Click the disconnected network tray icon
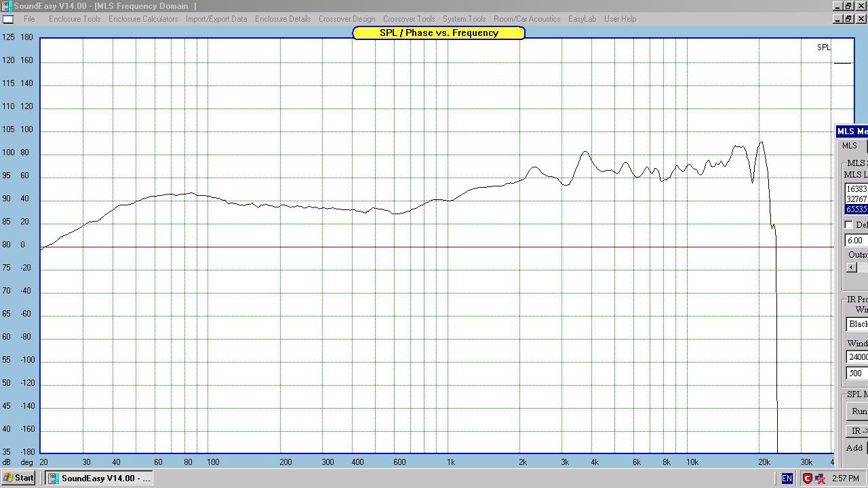This screenshot has height=488, width=868. point(820,479)
